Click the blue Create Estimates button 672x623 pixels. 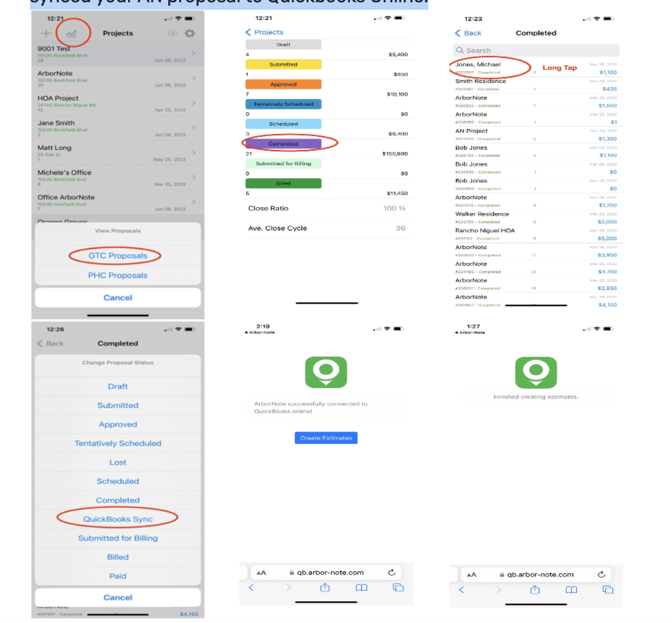[326, 438]
